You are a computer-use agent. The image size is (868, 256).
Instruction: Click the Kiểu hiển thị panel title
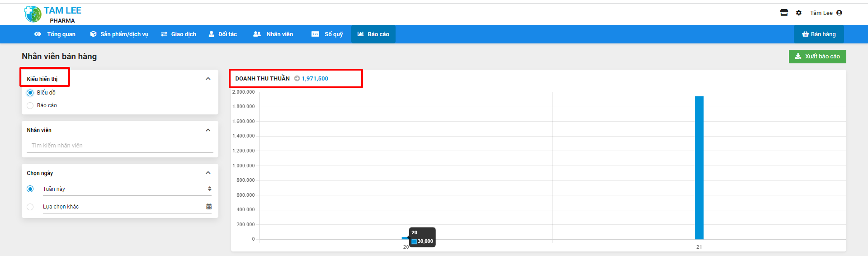(42, 79)
